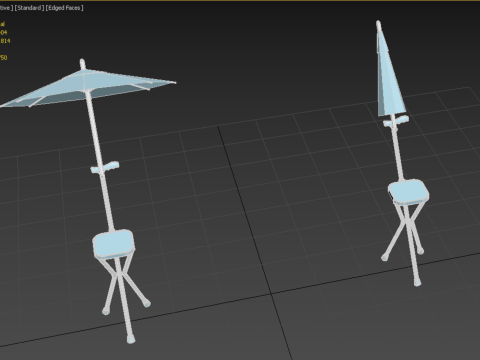Viewport: 480px width, 360px height.
Task: Open the [Standard] viewport shading menu
Action: [29, 8]
